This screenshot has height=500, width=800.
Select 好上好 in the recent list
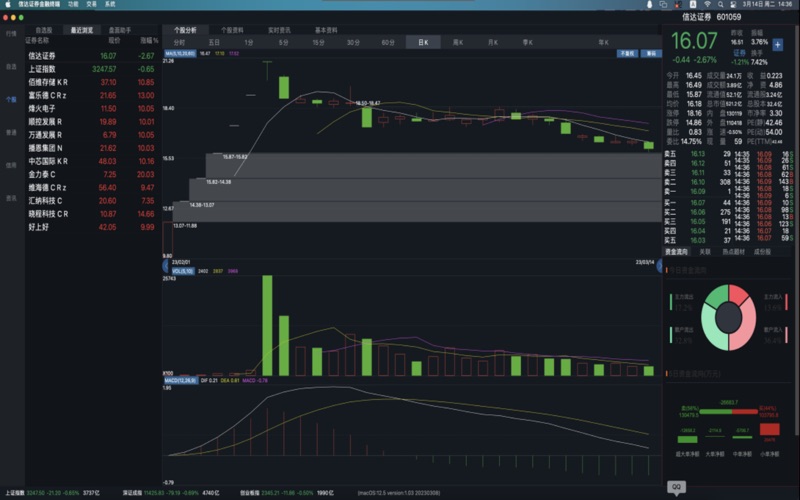click(93, 227)
